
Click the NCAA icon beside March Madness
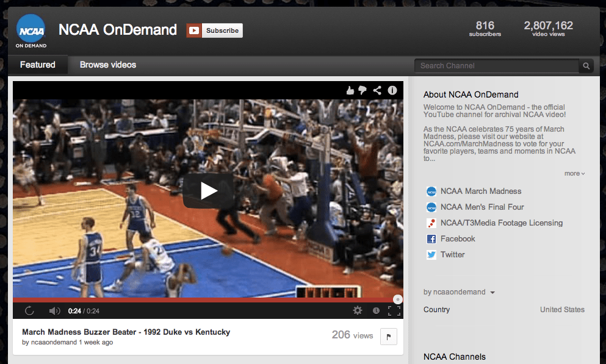click(431, 191)
